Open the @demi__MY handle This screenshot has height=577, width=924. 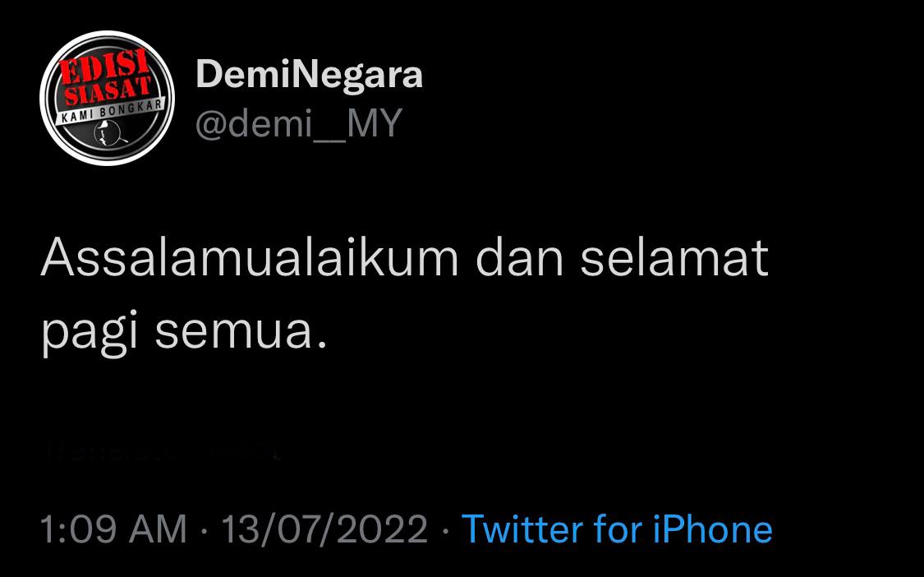[299, 124]
